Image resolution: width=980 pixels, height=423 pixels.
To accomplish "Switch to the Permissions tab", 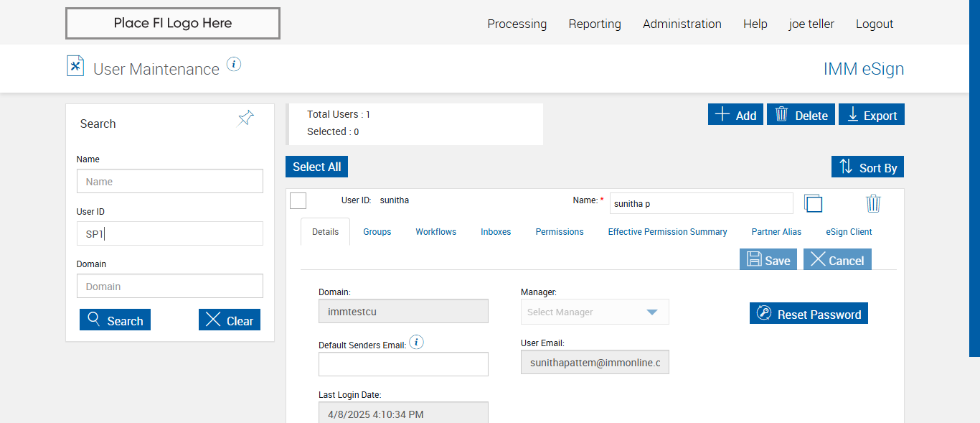I will pos(560,232).
